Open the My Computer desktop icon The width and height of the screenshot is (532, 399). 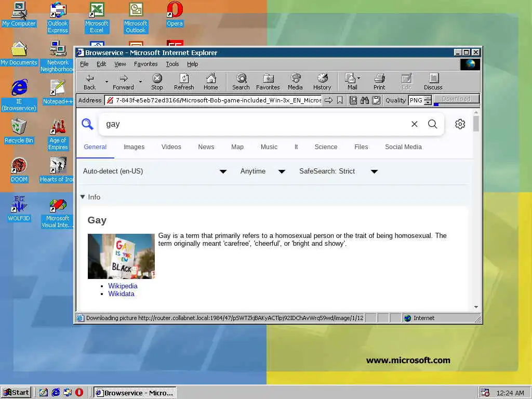pos(19,14)
